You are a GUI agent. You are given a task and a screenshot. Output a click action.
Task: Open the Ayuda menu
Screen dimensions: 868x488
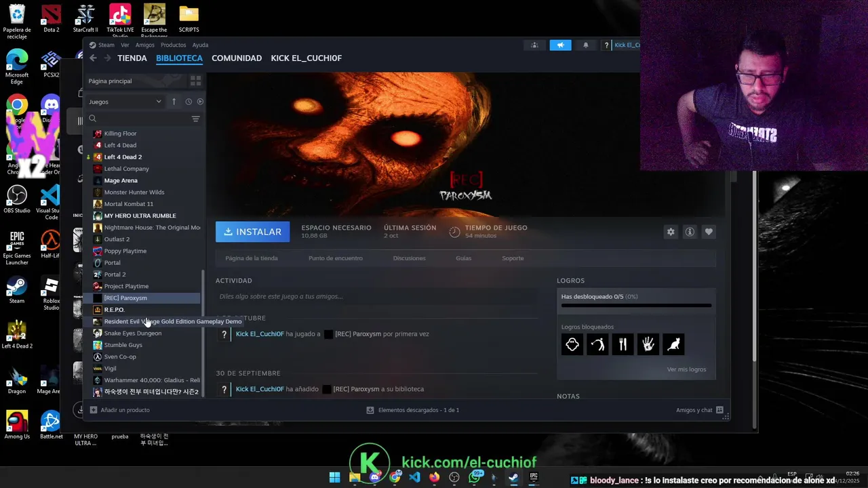coord(200,45)
